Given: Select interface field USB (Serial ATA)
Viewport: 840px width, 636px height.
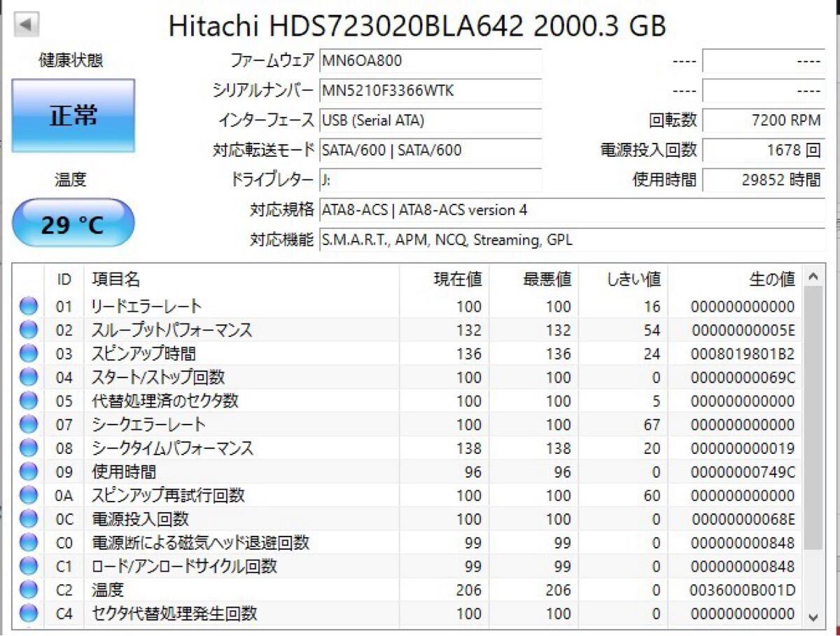Looking at the screenshot, I should point(430,120).
